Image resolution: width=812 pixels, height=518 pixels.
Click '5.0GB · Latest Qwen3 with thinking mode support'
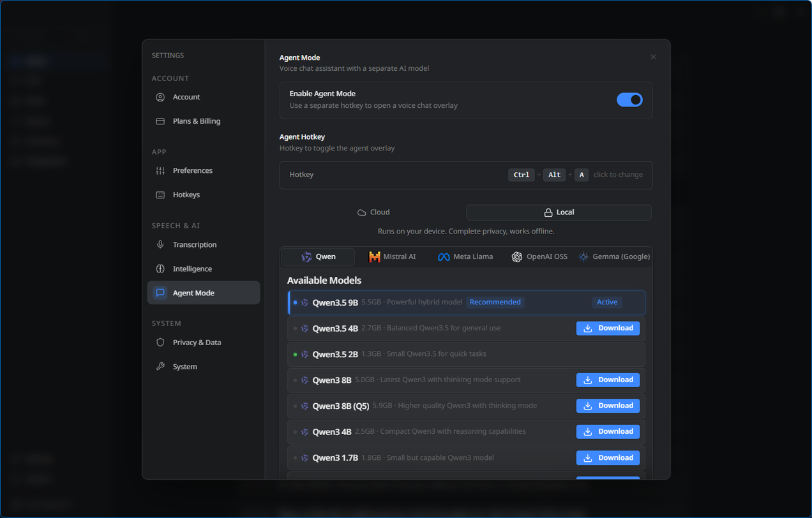438,380
